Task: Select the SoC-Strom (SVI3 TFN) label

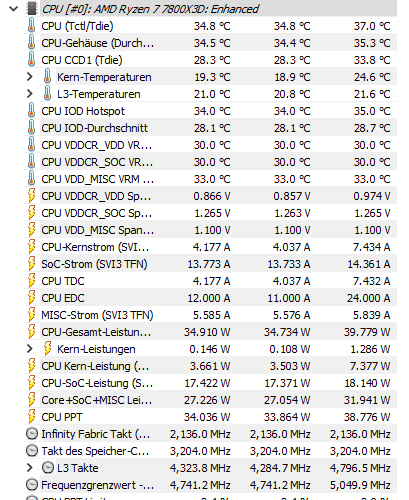Action: 94,264
